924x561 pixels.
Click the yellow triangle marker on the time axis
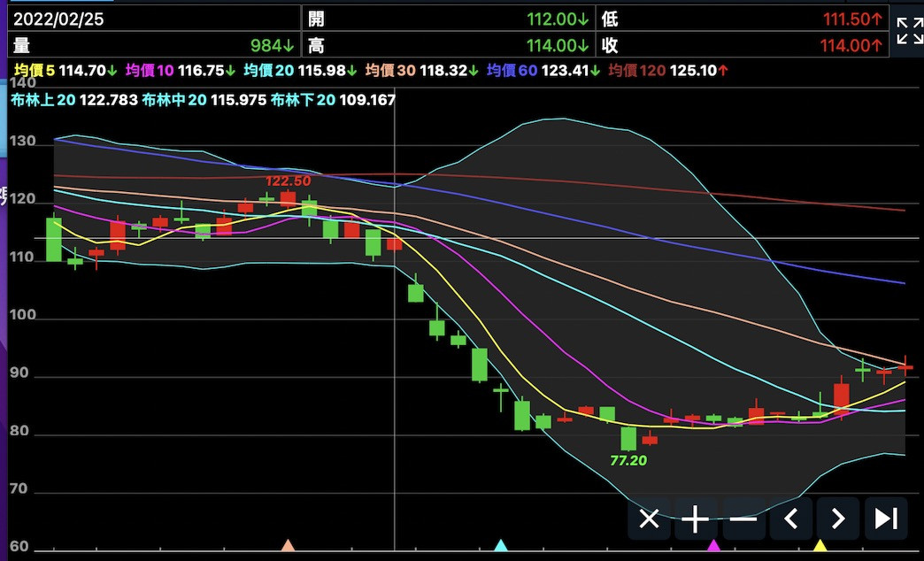pyautogui.click(x=820, y=545)
